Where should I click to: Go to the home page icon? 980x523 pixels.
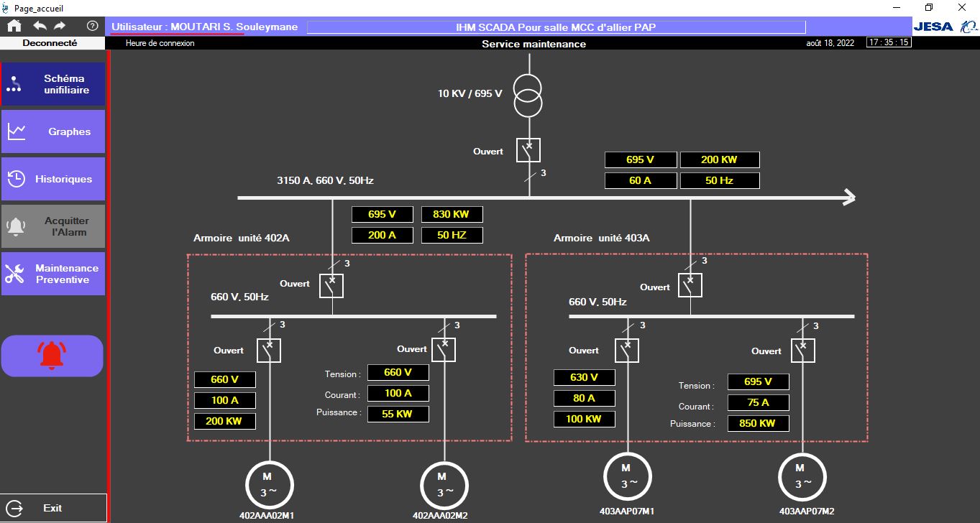click(x=14, y=26)
